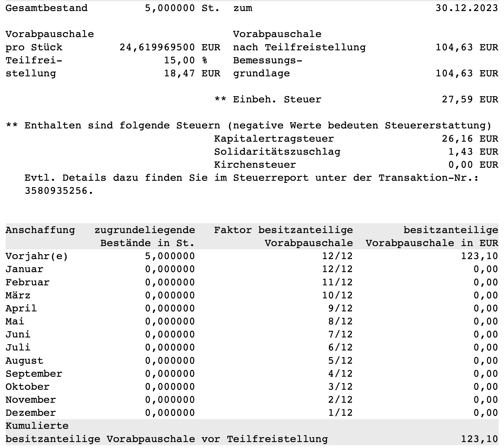Click the Vorjahr(e) row label

[37, 256]
